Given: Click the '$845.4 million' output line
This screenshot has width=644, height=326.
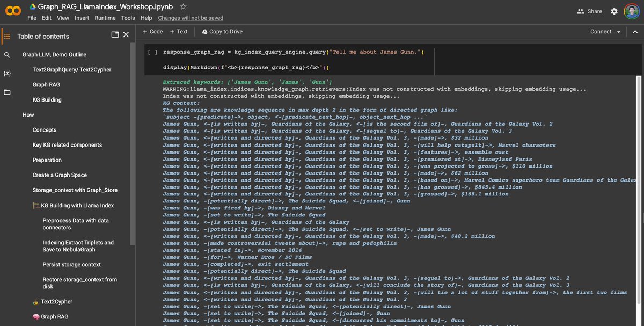Looking at the screenshot, I should [x=342, y=187].
